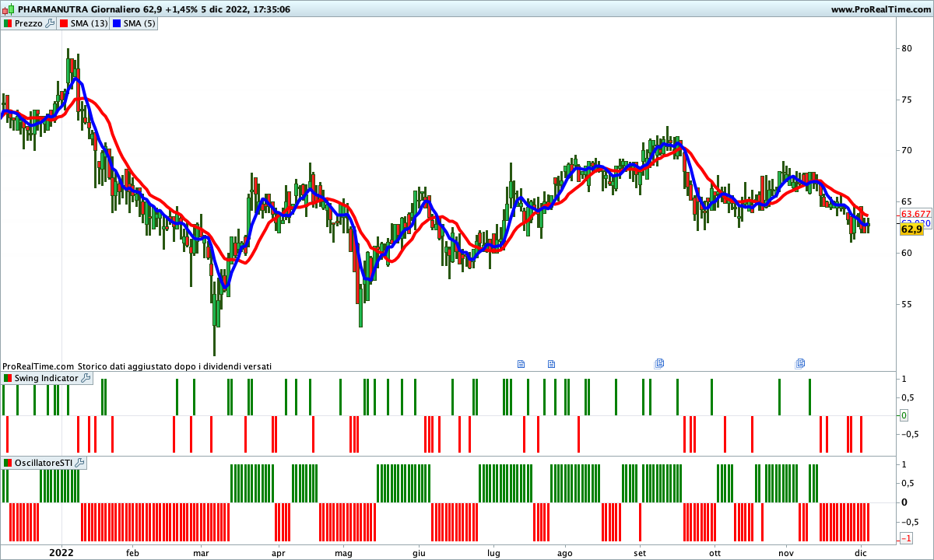Screen dimensions: 934x560
Task: Click the mar label on the time axis
Action: pos(202,553)
